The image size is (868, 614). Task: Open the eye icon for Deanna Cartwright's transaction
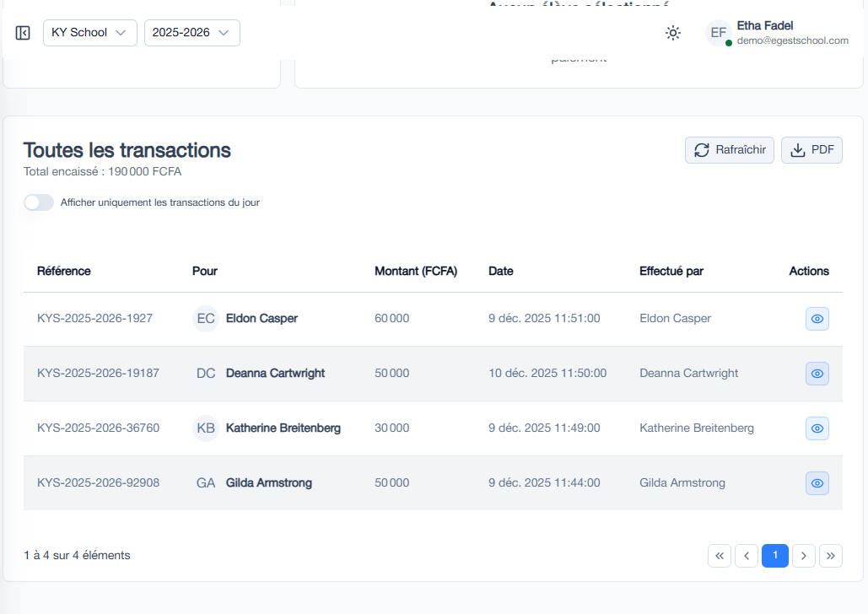click(x=817, y=373)
